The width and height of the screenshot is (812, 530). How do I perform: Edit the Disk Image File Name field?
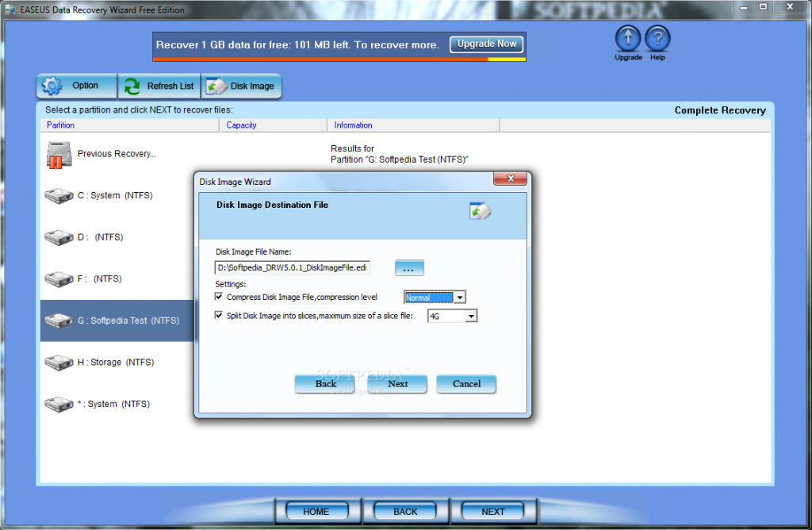pos(292,267)
